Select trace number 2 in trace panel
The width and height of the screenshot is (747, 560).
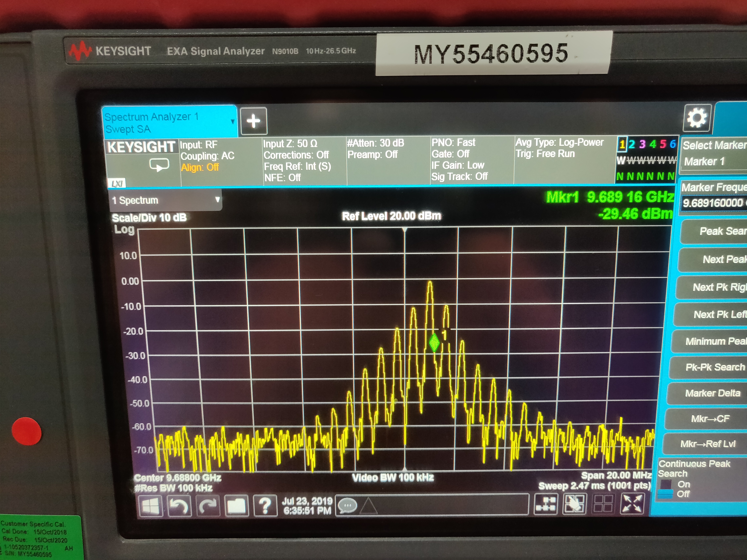[632, 144]
